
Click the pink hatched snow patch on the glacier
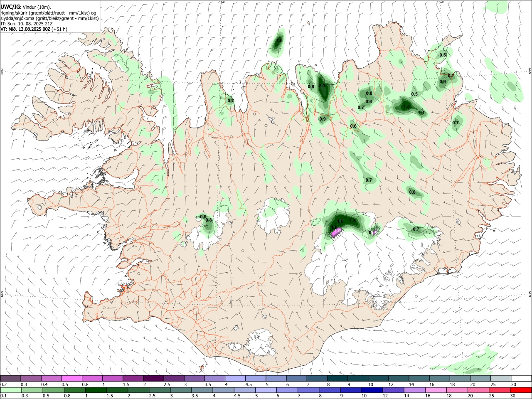pos(337,232)
